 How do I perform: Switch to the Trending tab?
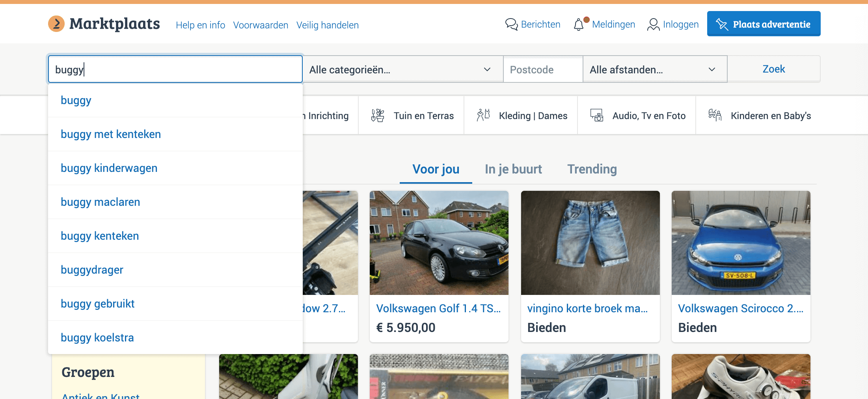[x=592, y=169]
